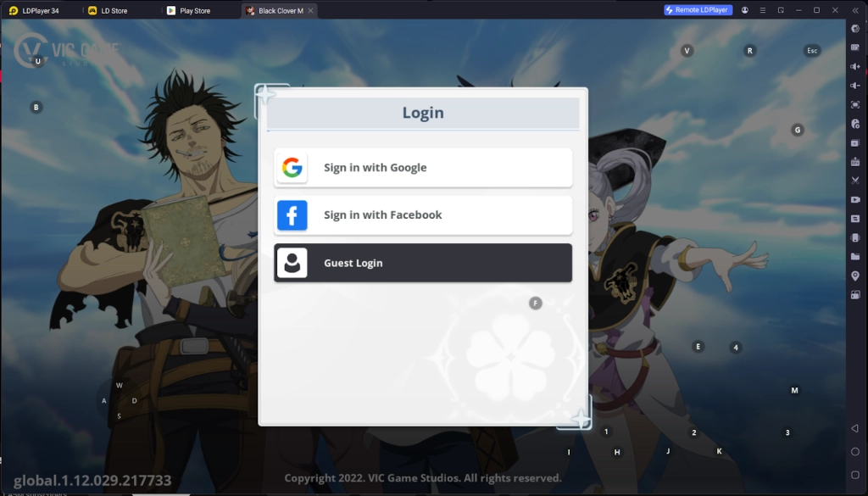Switch to the Play Store tab
The width and height of the screenshot is (868, 496).
coord(189,10)
